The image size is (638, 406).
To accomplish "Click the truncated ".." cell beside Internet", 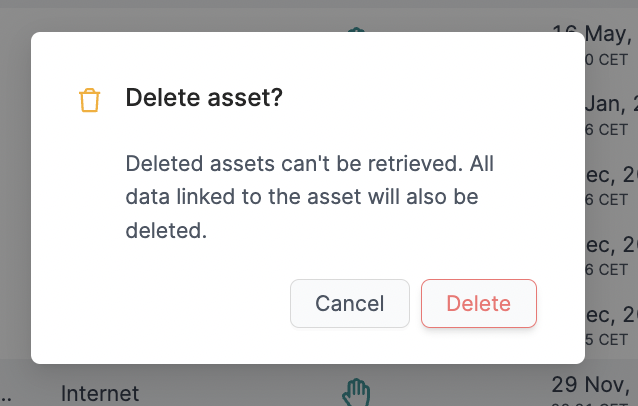I will tap(6, 397).
